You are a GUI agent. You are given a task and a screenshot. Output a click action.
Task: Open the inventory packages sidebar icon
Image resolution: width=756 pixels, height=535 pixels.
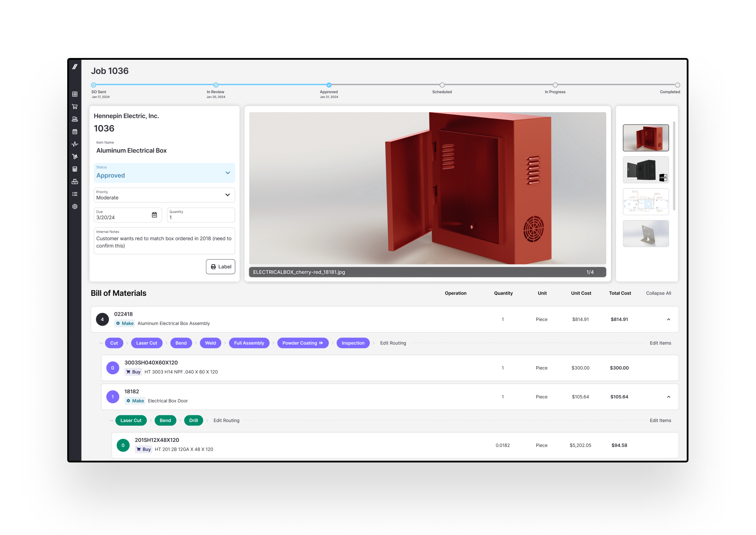[75, 182]
